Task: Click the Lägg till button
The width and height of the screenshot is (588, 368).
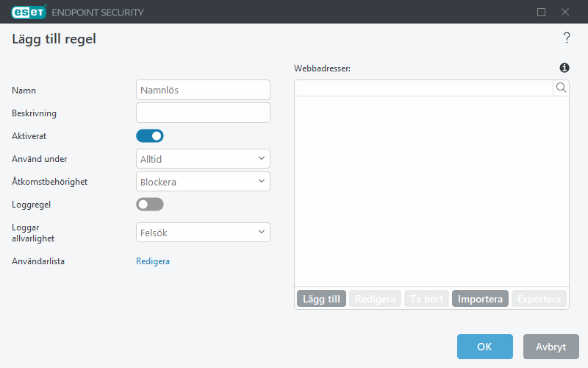Action: point(321,299)
